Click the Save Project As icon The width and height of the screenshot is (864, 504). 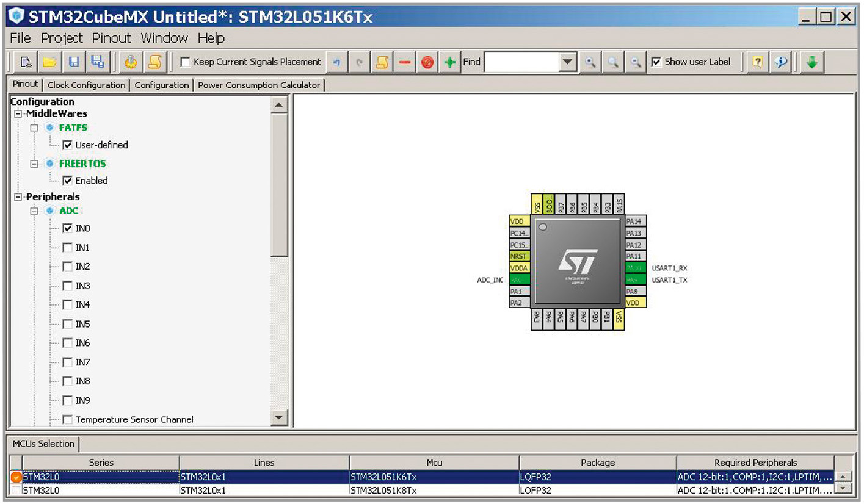(96, 62)
